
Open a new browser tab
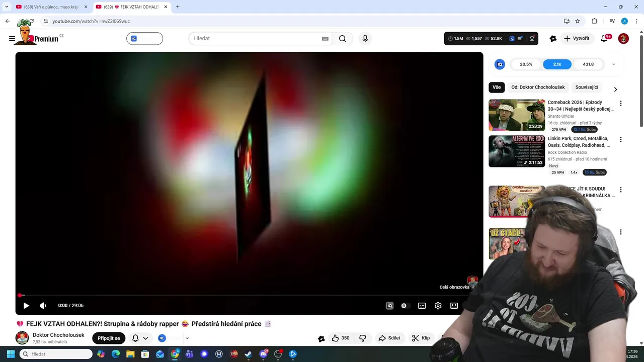point(178,7)
